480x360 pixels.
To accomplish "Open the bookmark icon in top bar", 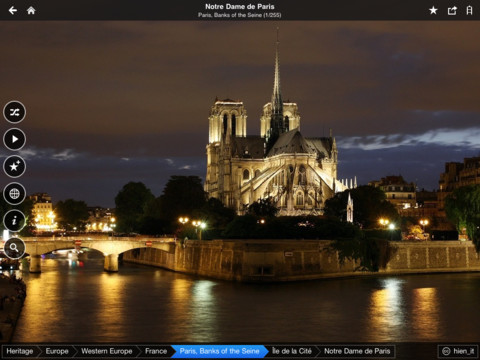I will (469, 10).
